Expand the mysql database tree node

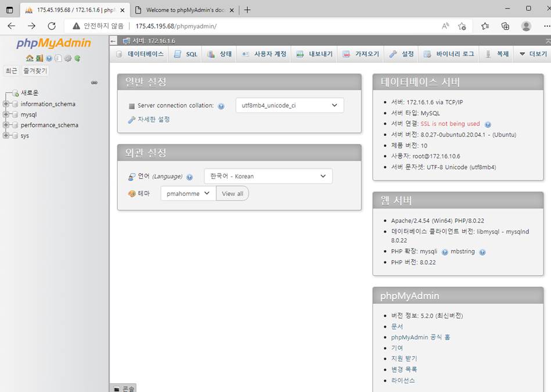(6, 114)
